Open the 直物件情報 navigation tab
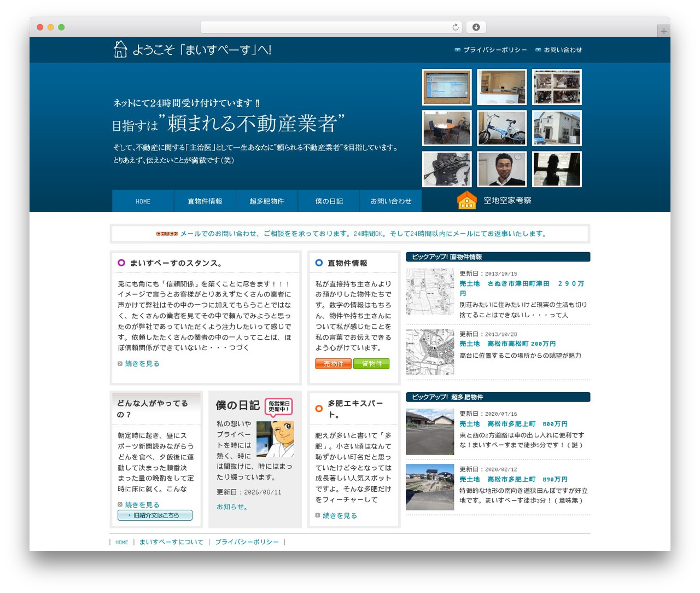Image resolution: width=700 pixels, height=593 pixels. pyautogui.click(x=205, y=201)
